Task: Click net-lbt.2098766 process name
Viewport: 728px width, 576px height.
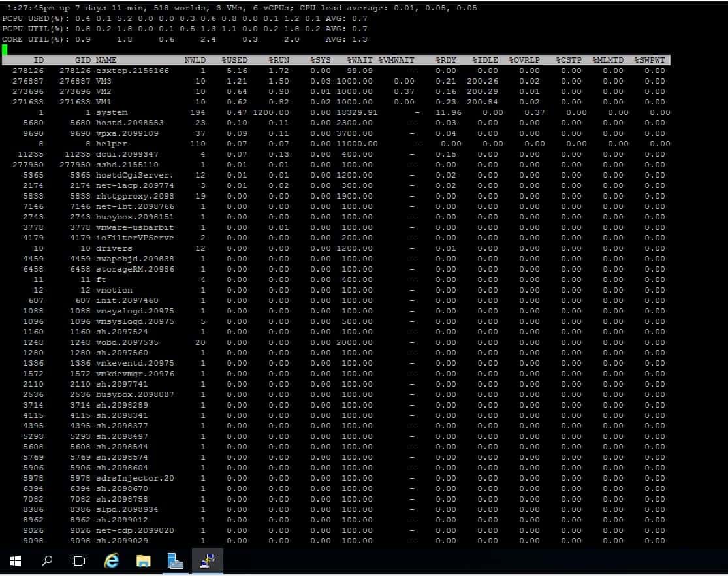Action: click(135, 207)
